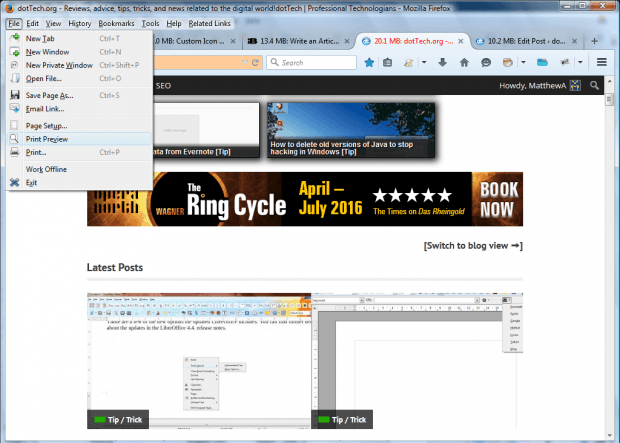
Task: Open the Downloads arrow icon
Action: click(x=443, y=62)
